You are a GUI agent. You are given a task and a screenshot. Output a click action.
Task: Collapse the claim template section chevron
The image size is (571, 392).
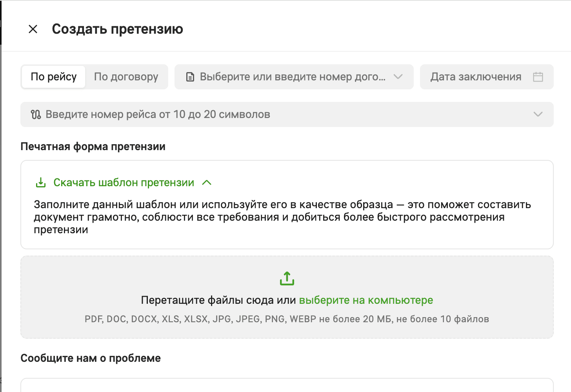point(207,183)
